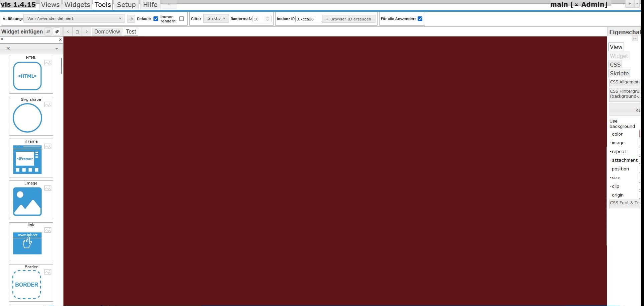Image resolution: width=644 pixels, height=306 pixels.
Task: Open the Gitter Inaktiv dropdown
Action: [216, 18]
